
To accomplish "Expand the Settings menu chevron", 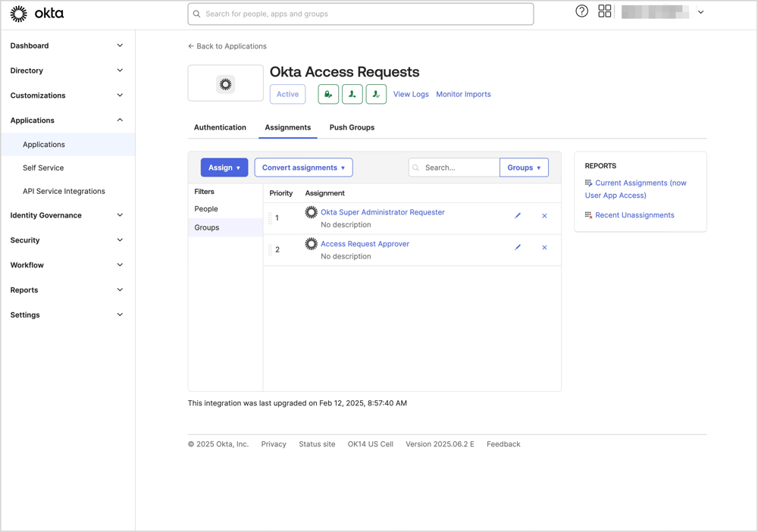I will click(120, 315).
